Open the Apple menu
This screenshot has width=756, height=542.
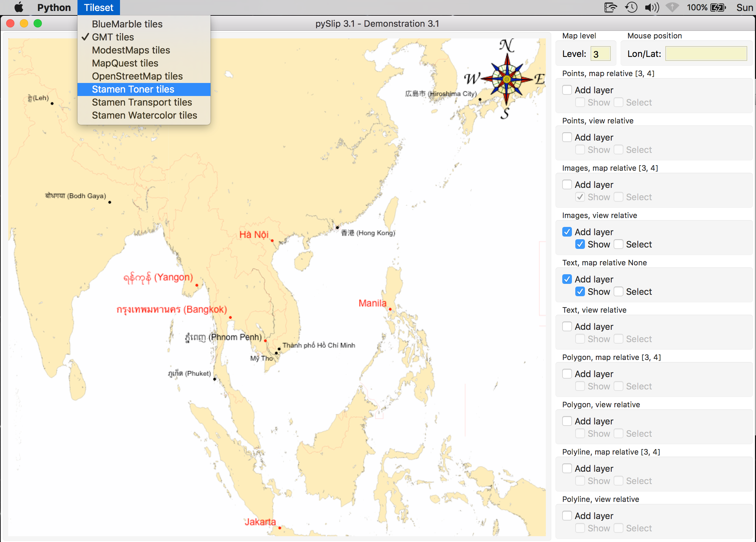[x=19, y=7]
